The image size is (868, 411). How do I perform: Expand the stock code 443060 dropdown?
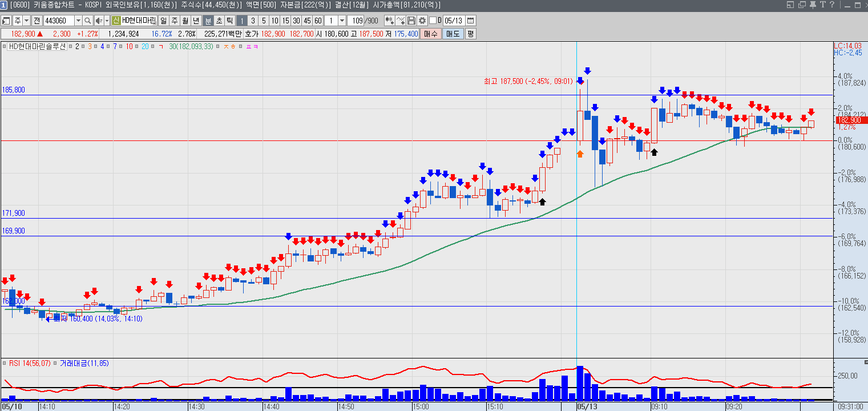coord(78,21)
